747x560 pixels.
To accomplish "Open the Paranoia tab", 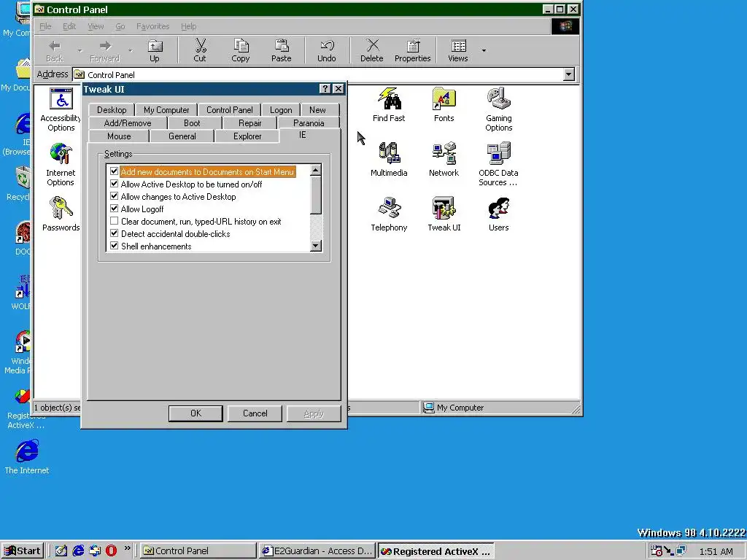I will [x=309, y=122].
